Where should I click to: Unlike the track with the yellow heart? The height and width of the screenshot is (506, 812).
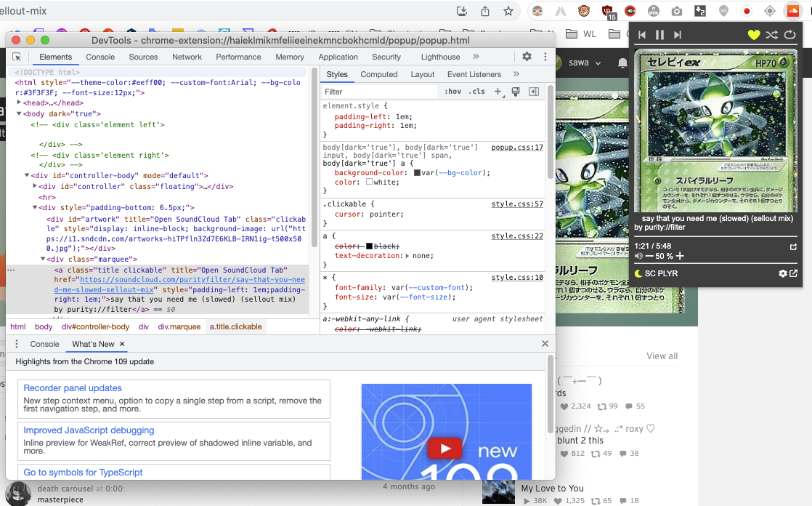coord(754,35)
